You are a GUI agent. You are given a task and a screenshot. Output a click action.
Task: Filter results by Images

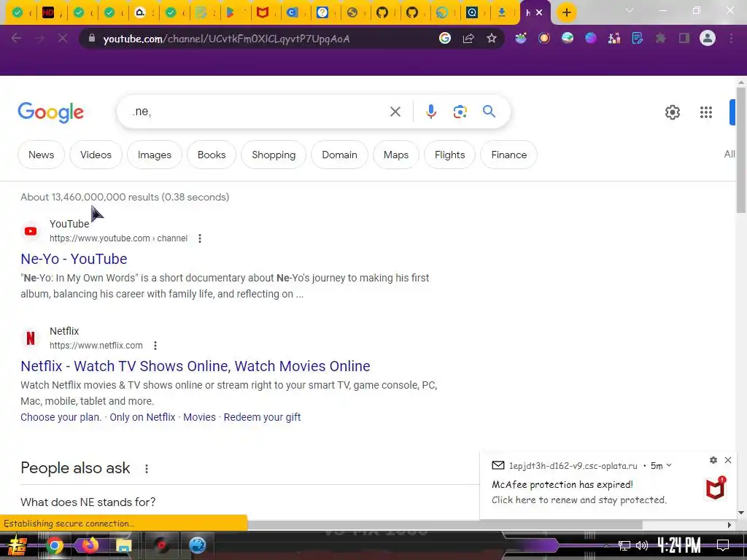[x=155, y=155]
